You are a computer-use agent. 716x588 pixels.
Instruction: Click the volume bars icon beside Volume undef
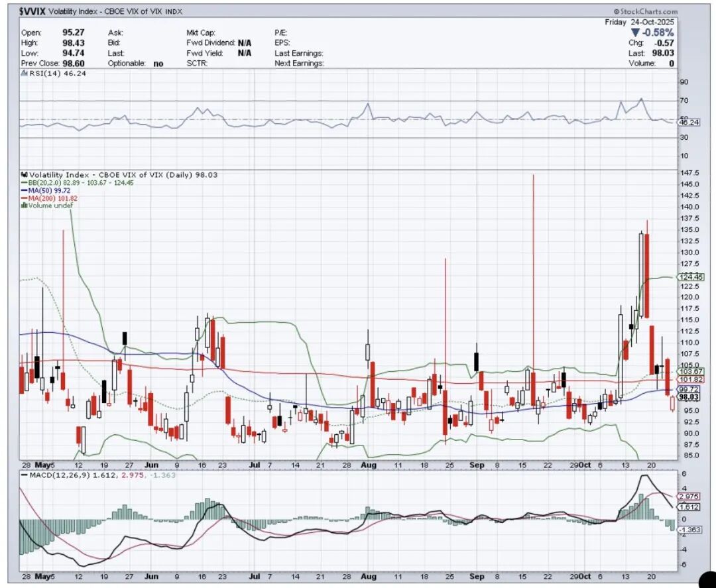[25, 206]
